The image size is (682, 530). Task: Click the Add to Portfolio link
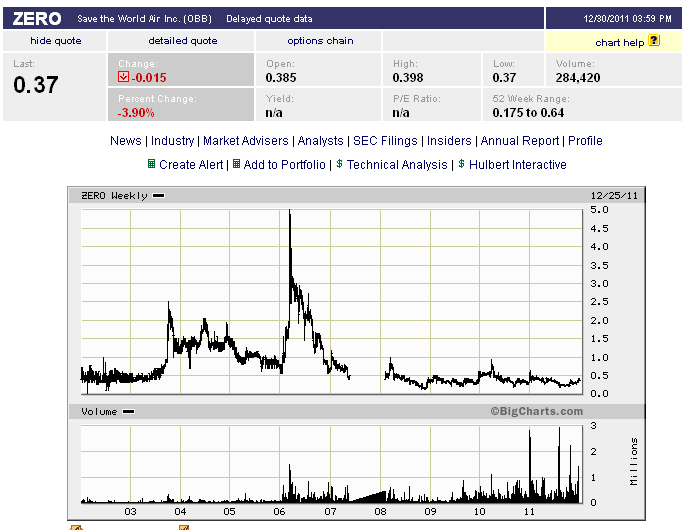[x=284, y=165]
